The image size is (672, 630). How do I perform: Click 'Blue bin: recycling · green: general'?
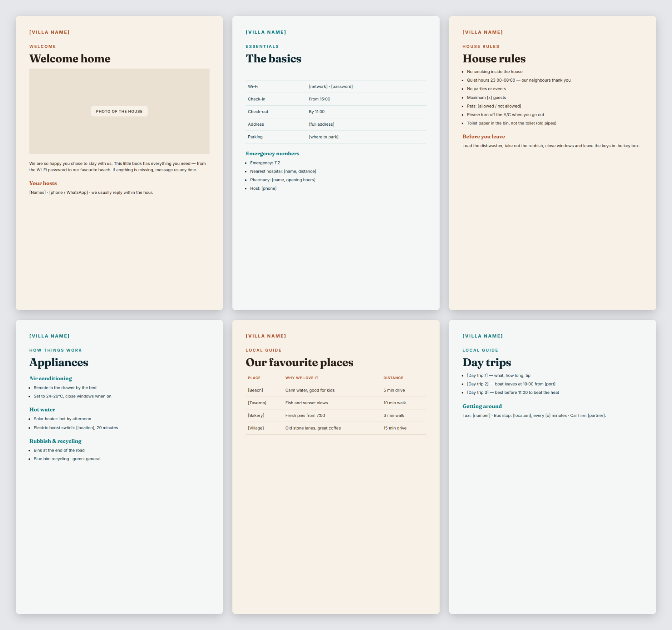point(67,459)
